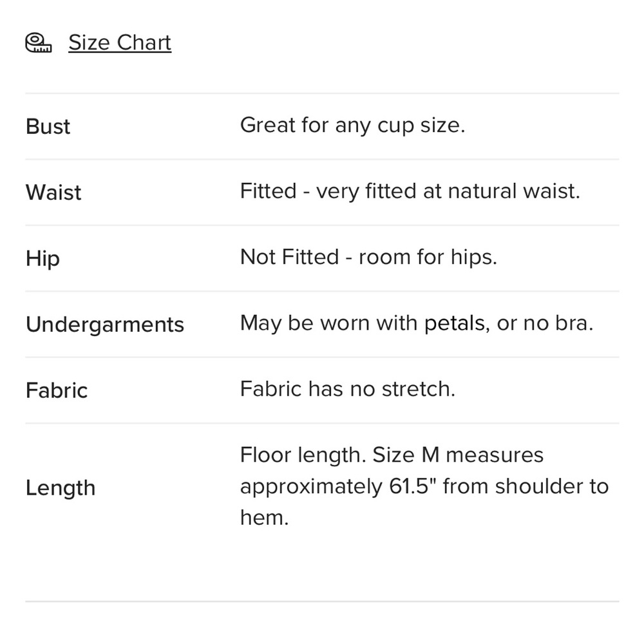Select the 'very fitted at natural waist' description
Screen dimensions: 644x644
pyautogui.click(x=448, y=191)
